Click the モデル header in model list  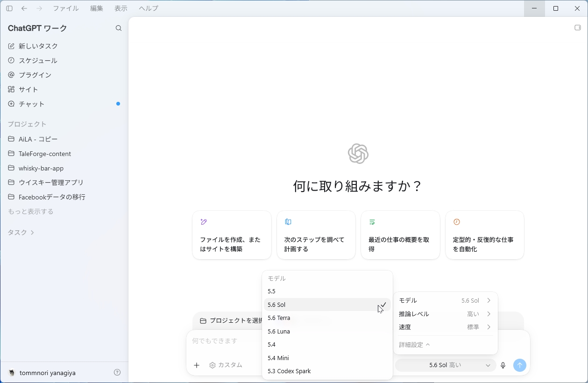click(x=276, y=278)
